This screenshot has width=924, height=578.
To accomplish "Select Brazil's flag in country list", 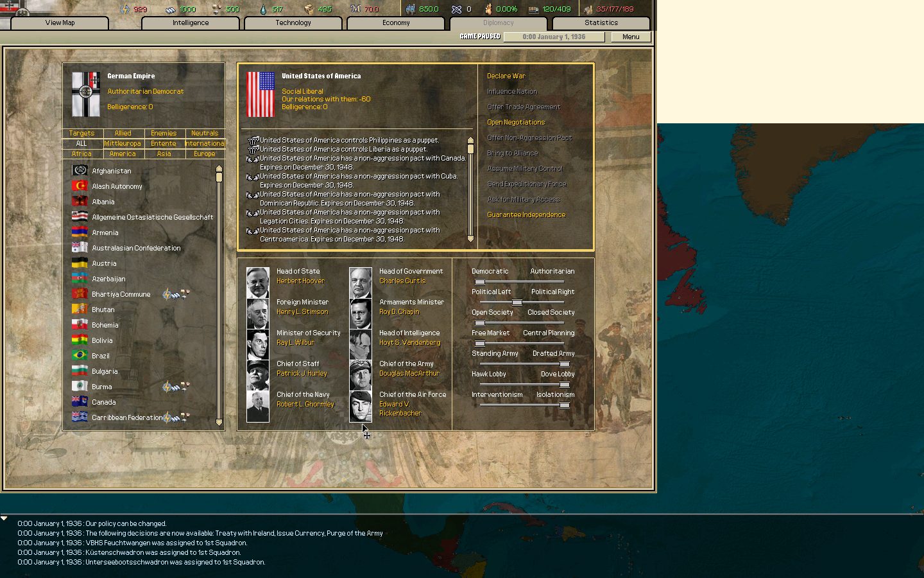I will click(80, 356).
